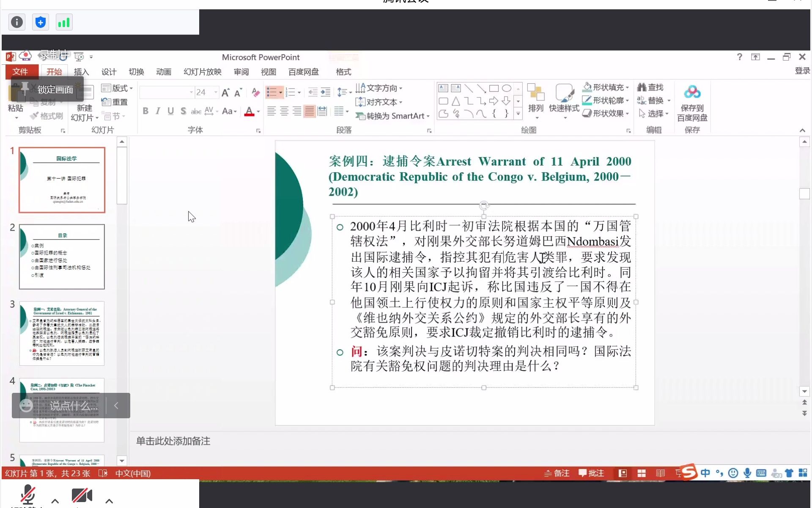
Task: Expand the shapes gallery more button
Action: 518,113
